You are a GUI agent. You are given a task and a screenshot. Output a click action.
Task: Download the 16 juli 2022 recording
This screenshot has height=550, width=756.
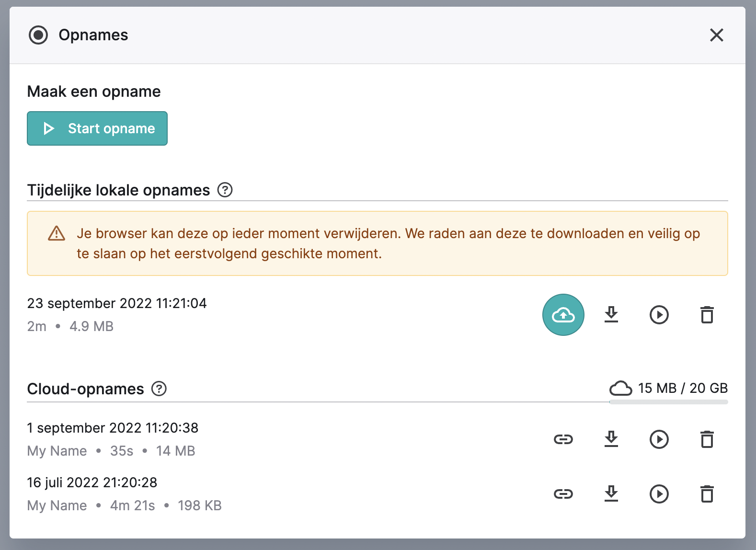(611, 494)
